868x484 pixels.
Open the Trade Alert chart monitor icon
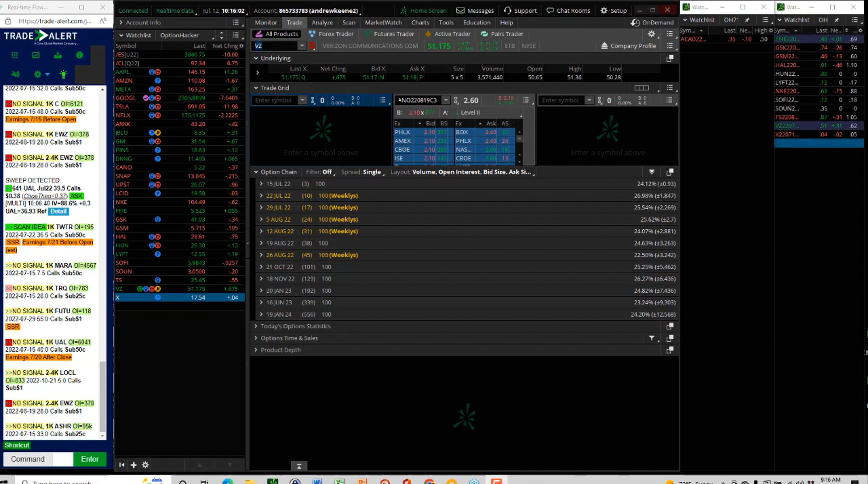coord(36,55)
